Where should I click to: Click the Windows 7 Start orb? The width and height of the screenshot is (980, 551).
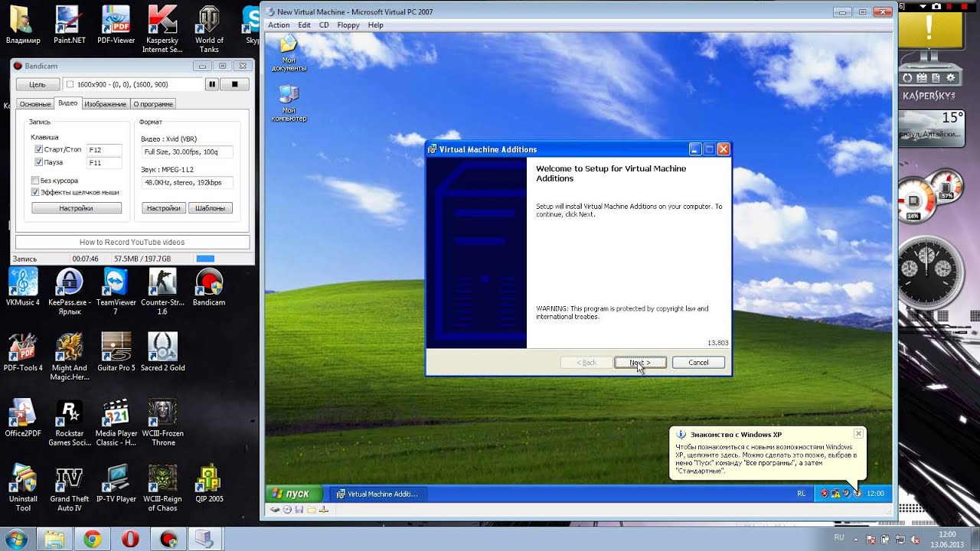tap(16, 539)
